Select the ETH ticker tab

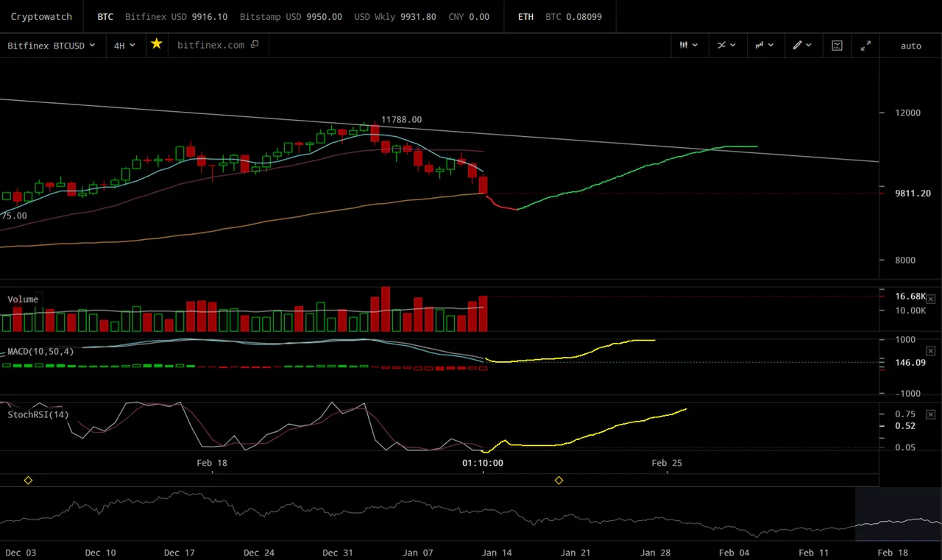pos(525,16)
